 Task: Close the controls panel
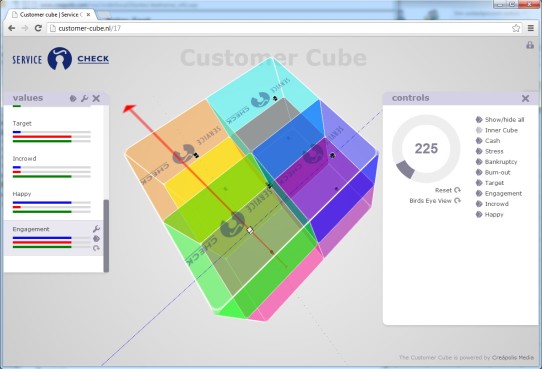pos(525,98)
